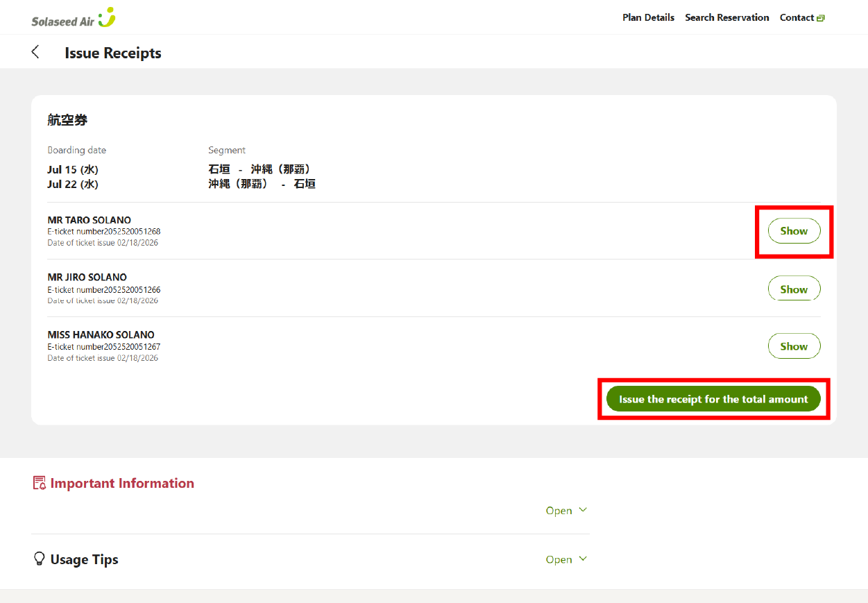Viewport: 868px width, 603px height.
Task: Show receipt for MISS HANAKO SOLANO
Action: point(794,346)
